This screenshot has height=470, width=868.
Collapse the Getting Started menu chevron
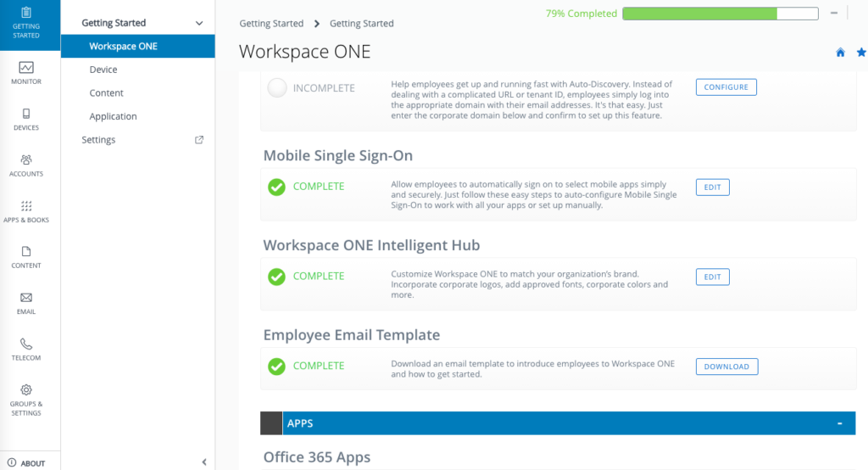pos(199,23)
